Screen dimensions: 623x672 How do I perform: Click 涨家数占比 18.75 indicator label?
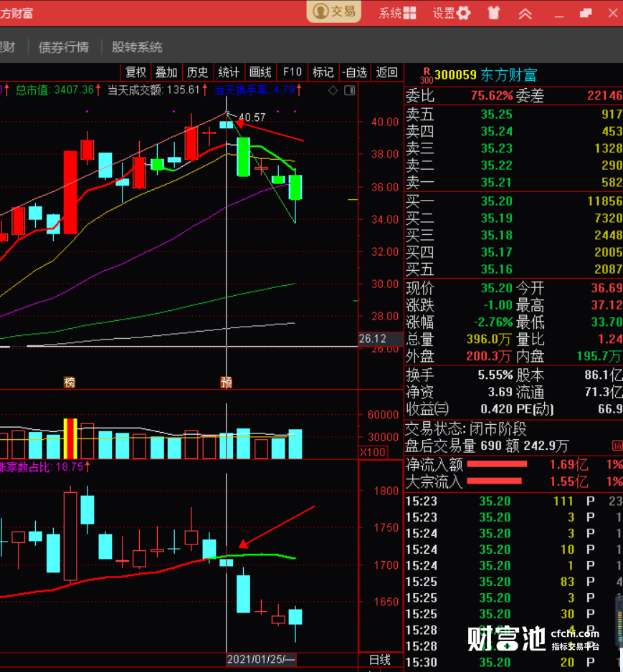pyautogui.click(x=44, y=467)
